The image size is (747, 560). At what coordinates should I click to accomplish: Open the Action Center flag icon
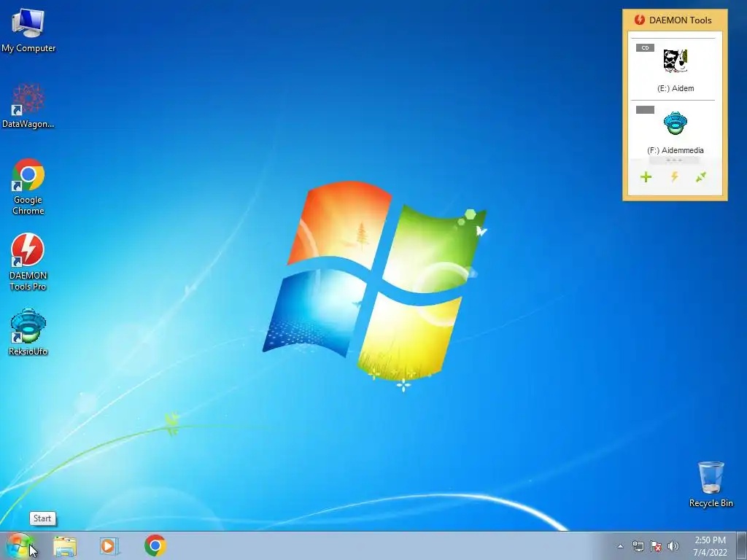click(656, 546)
